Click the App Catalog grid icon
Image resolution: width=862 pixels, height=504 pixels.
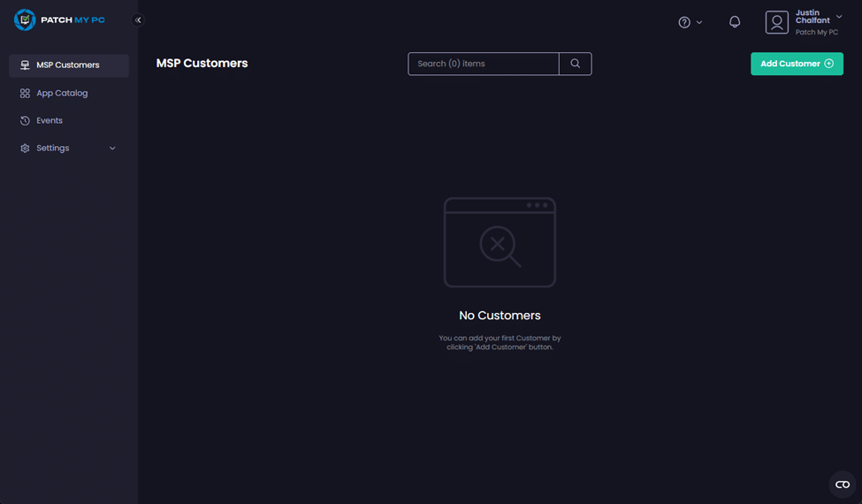25,93
